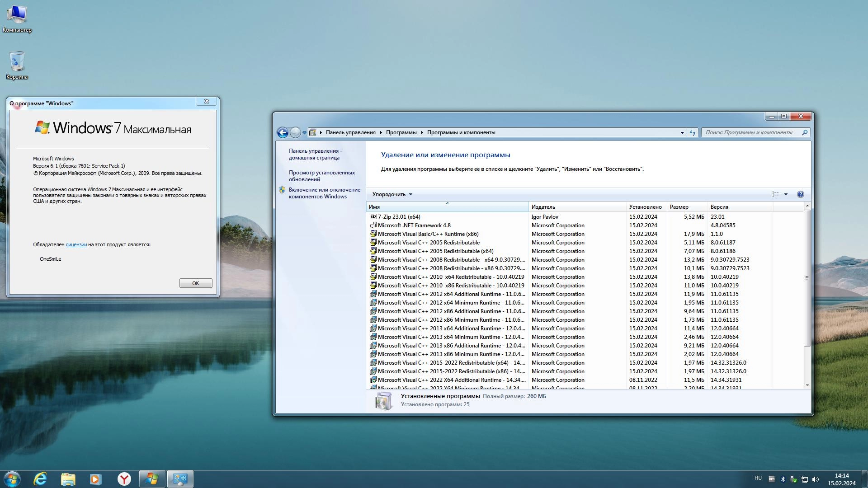Expand the Упорядочить dropdown menu
This screenshot has width=868, height=488.
coord(392,194)
